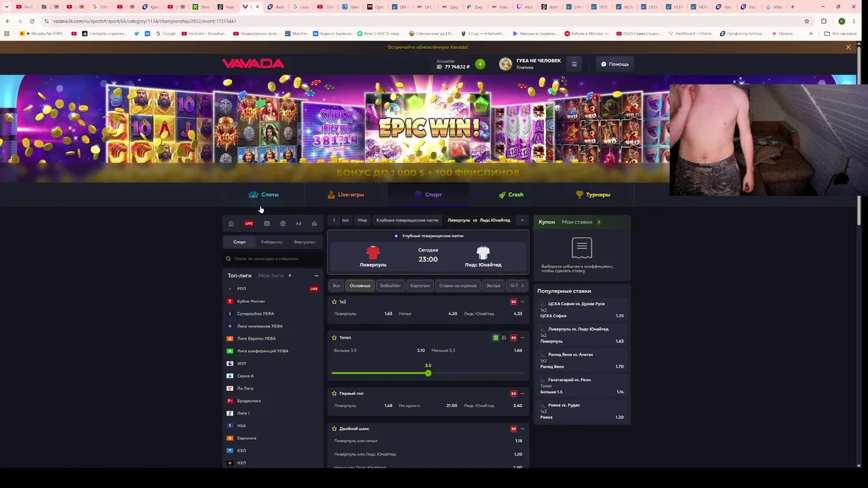Image resolution: width=868 pixels, height=488 pixels.
Task: Collapse the Топ-лиги section
Action: click(316, 276)
